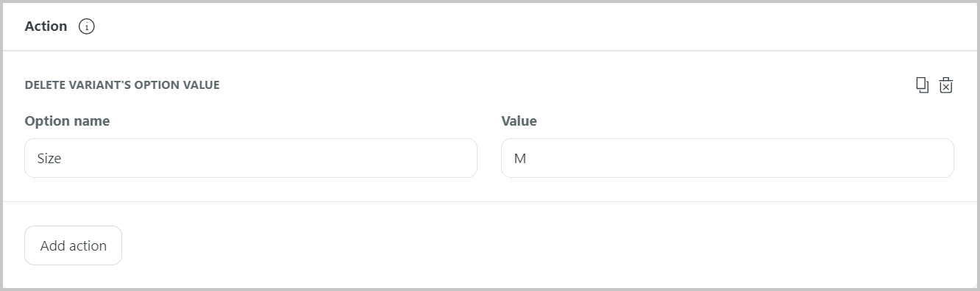Image resolution: width=980 pixels, height=291 pixels.
Task: Place cursor on the M text
Action: click(520, 158)
